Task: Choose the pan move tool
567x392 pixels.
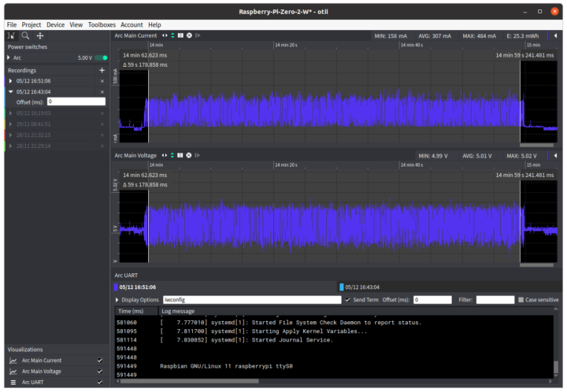Action: (x=40, y=35)
